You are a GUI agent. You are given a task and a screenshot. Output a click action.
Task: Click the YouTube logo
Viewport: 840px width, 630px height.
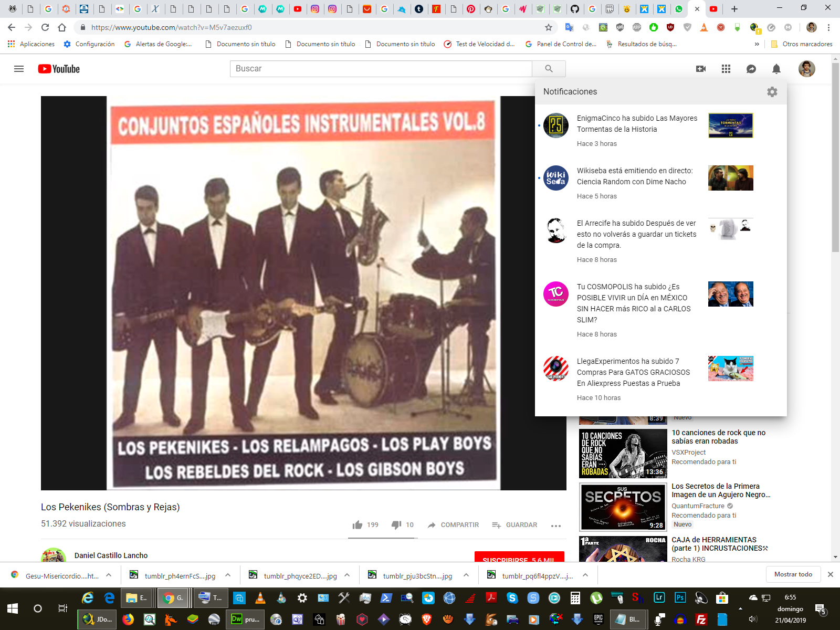click(x=59, y=69)
